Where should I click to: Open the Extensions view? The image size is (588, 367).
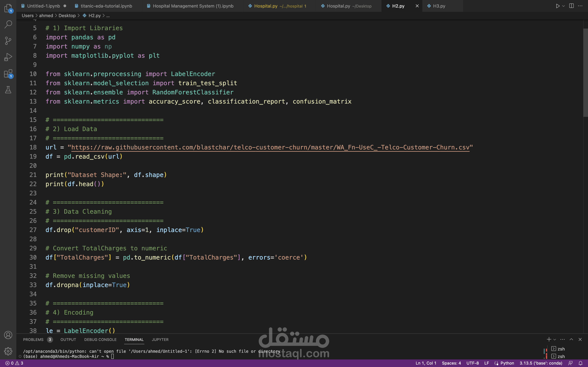8,74
